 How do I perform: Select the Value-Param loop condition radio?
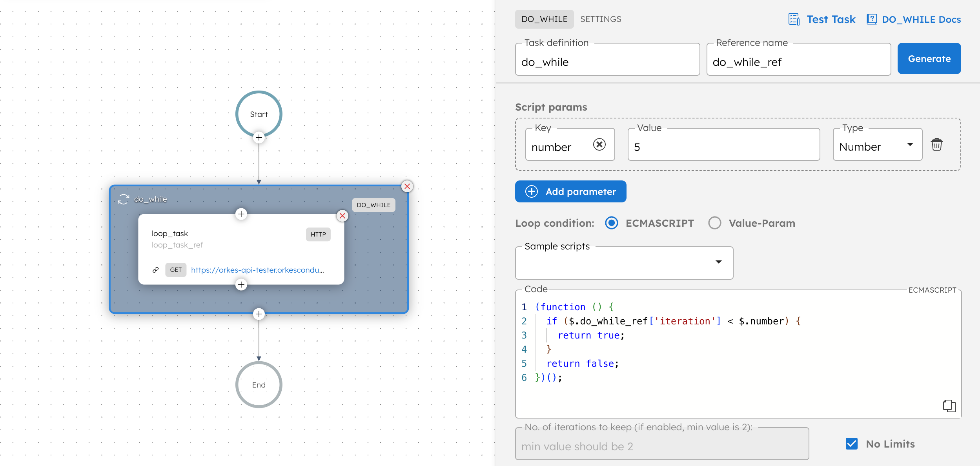(x=714, y=223)
